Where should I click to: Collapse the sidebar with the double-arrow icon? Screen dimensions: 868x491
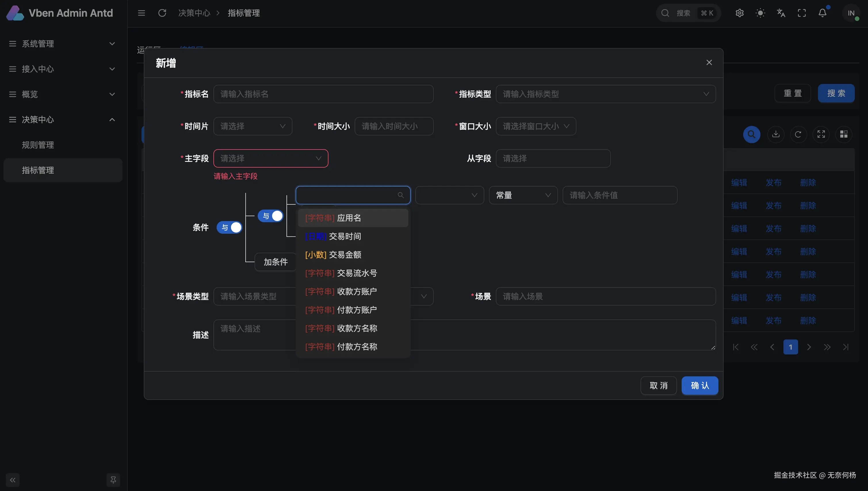(x=13, y=480)
